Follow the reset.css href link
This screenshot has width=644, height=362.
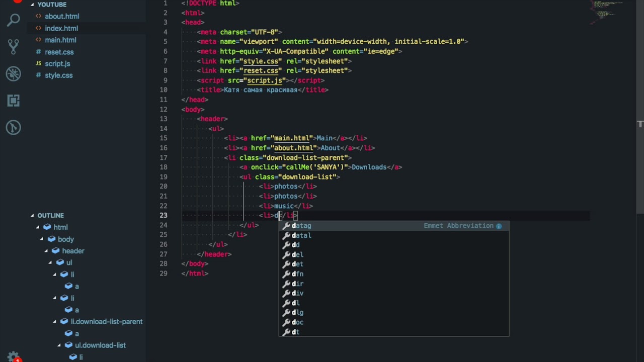[x=261, y=70]
